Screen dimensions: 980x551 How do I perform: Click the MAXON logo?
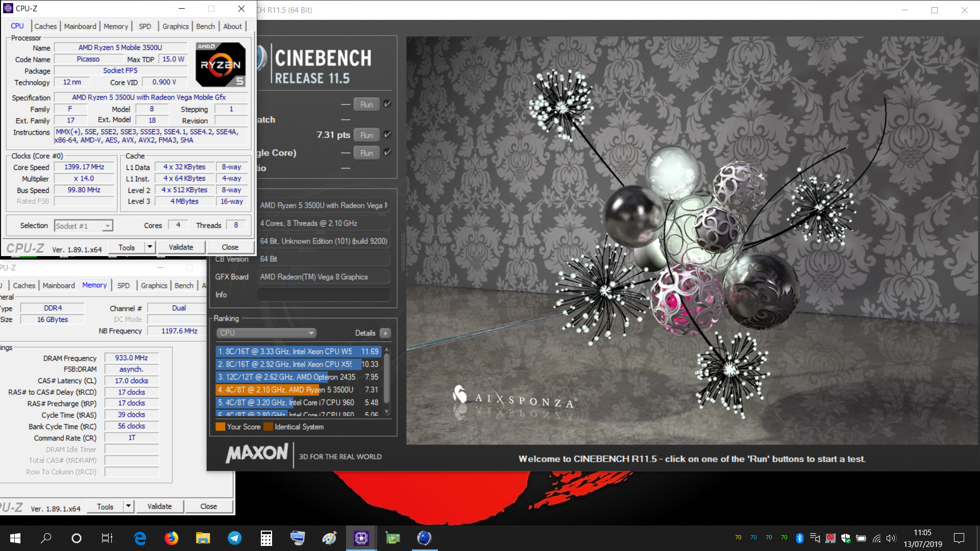pos(257,453)
